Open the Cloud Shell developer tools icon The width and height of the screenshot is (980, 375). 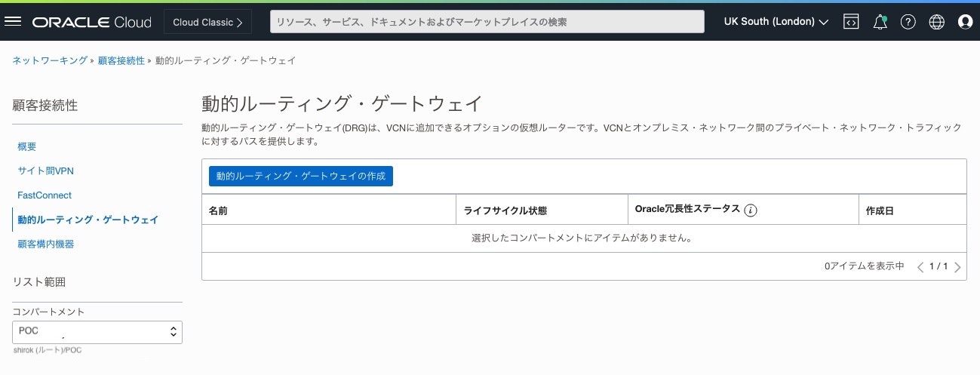[x=851, y=22]
